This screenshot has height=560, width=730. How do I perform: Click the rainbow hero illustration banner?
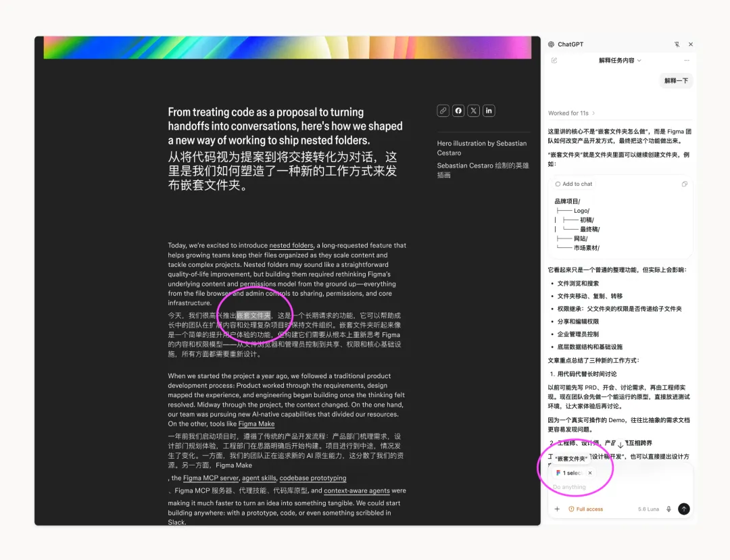(x=287, y=47)
